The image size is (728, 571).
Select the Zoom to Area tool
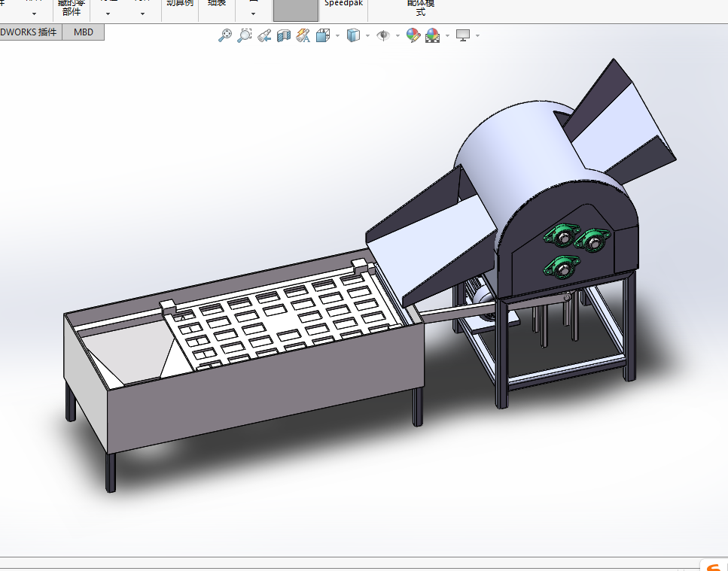244,35
